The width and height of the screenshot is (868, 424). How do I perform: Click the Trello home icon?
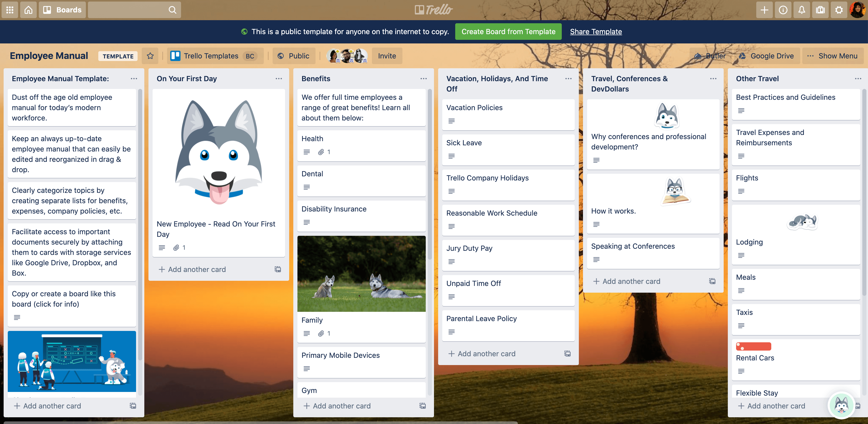[x=28, y=9]
